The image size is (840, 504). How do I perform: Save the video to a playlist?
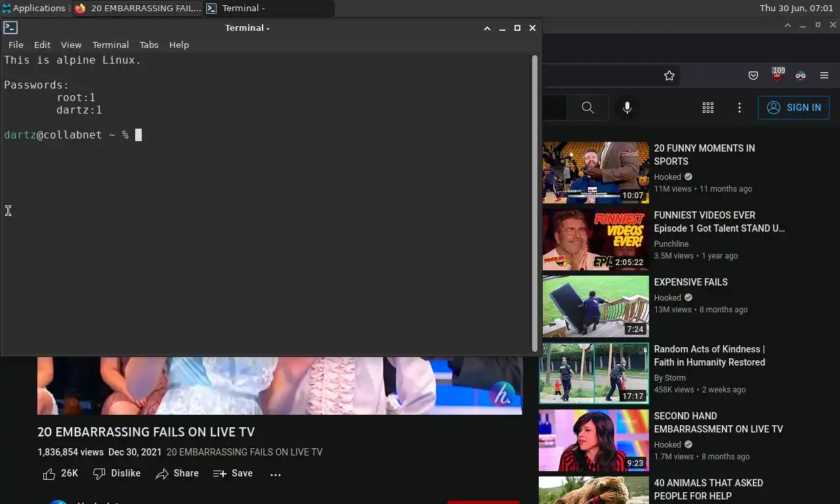click(x=233, y=473)
